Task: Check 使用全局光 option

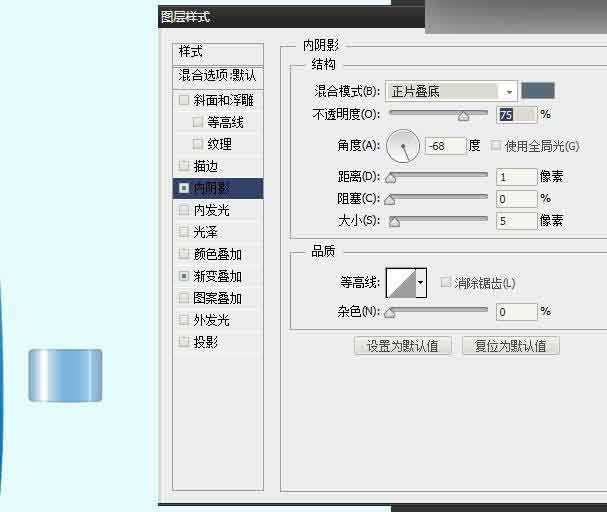Action: (x=496, y=146)
